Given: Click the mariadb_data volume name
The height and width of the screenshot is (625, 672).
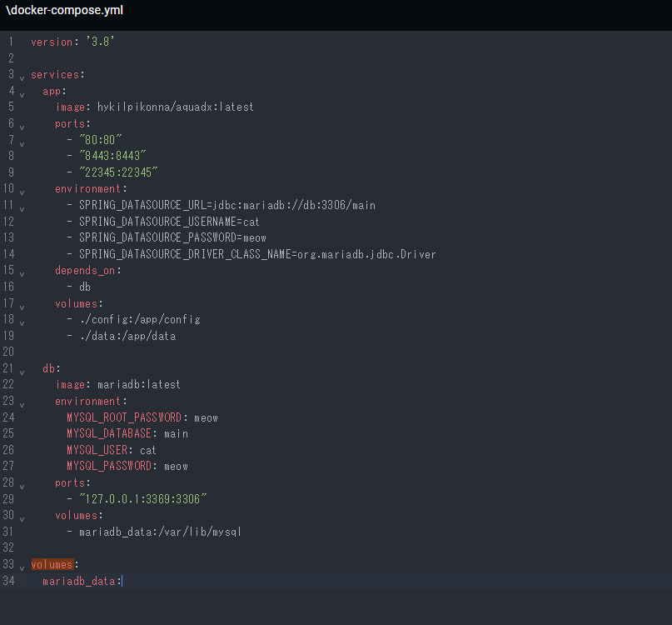Looking at the screenshot, I should coord(80,581).
